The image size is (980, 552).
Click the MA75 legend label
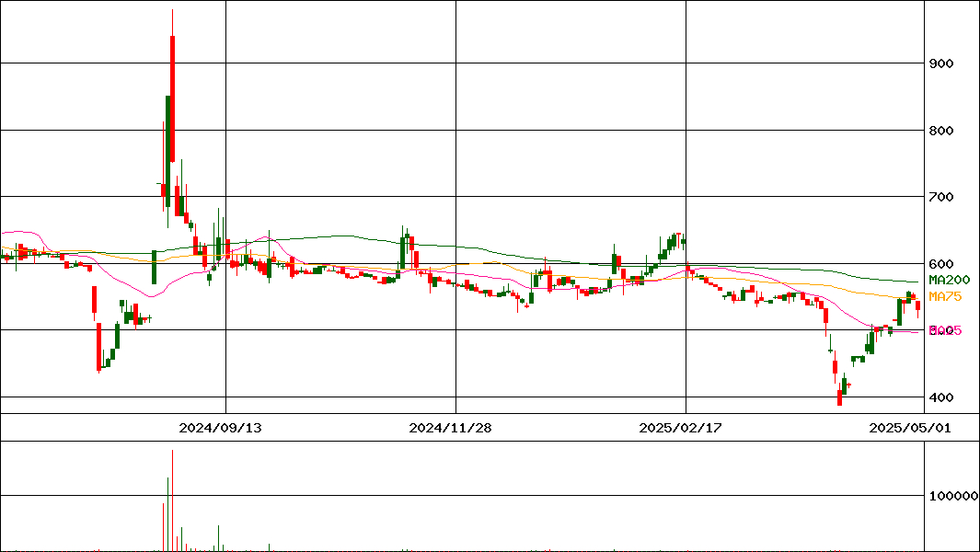[x=945, y=296]
